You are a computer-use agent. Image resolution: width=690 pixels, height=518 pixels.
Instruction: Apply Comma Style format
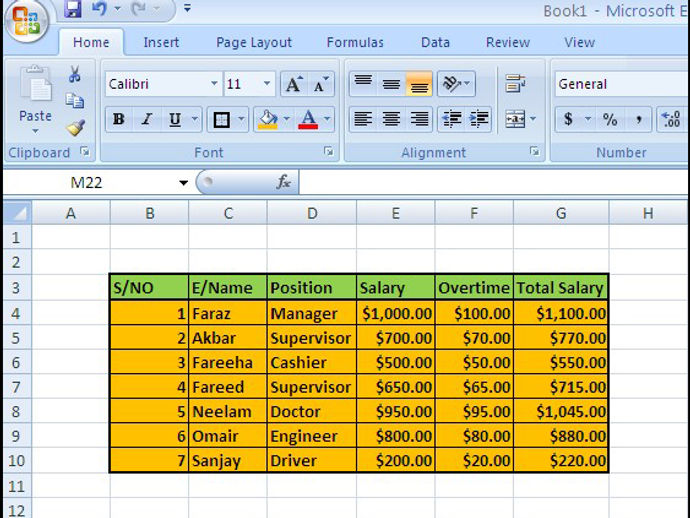click(x=638, y=119)
